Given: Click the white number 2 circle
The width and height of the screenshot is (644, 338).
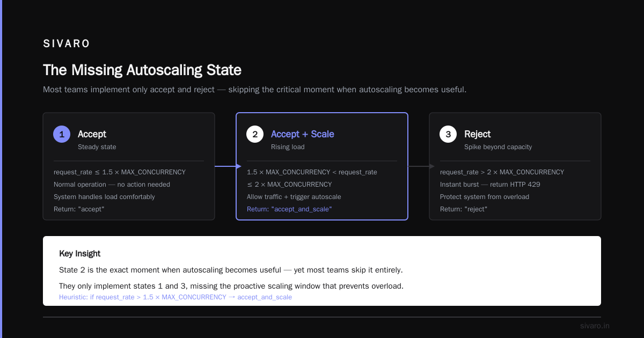Looking at the screenshot, I should click(x=255, y=134).
